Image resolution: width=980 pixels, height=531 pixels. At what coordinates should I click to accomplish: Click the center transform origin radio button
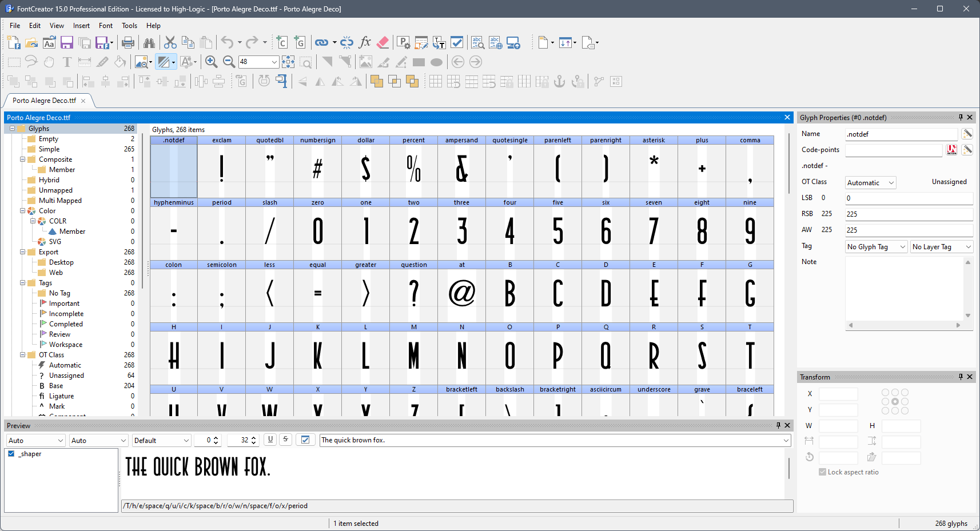click(x=895, y=402)
